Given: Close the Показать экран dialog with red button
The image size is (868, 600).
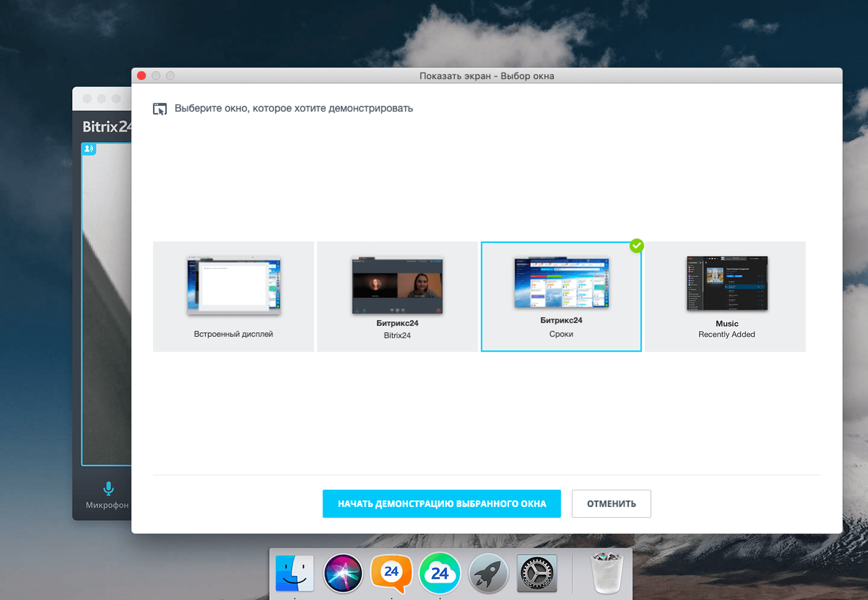Looking at the screenshot, I should coord(141,76).
